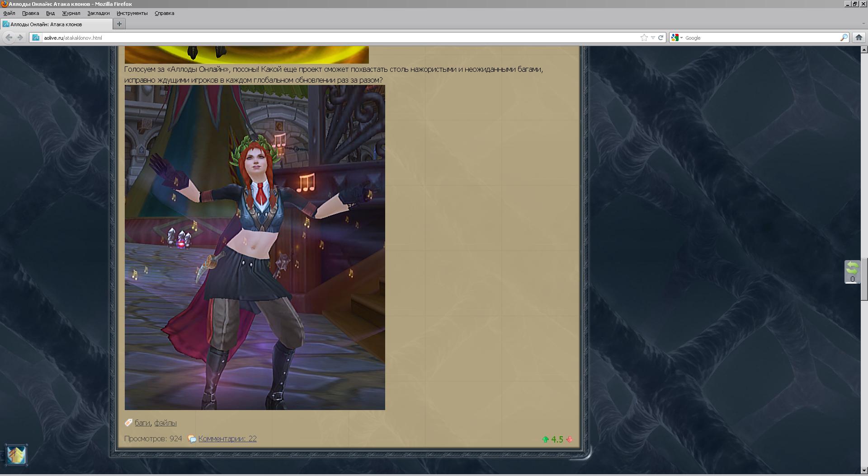The image size is (868, 476).
Task: Open the search engine selector dropdown
Action: click(677, 38)
